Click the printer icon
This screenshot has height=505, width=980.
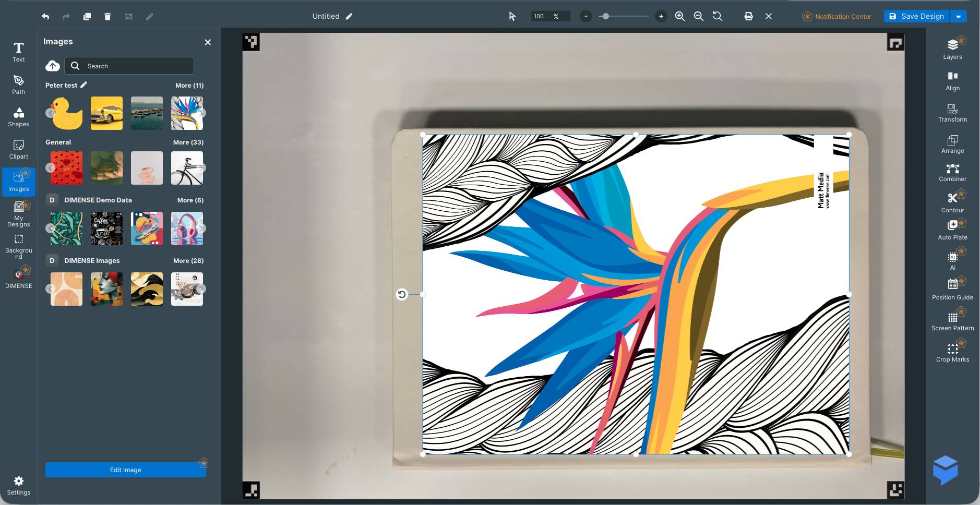click(x=749, y=16)
